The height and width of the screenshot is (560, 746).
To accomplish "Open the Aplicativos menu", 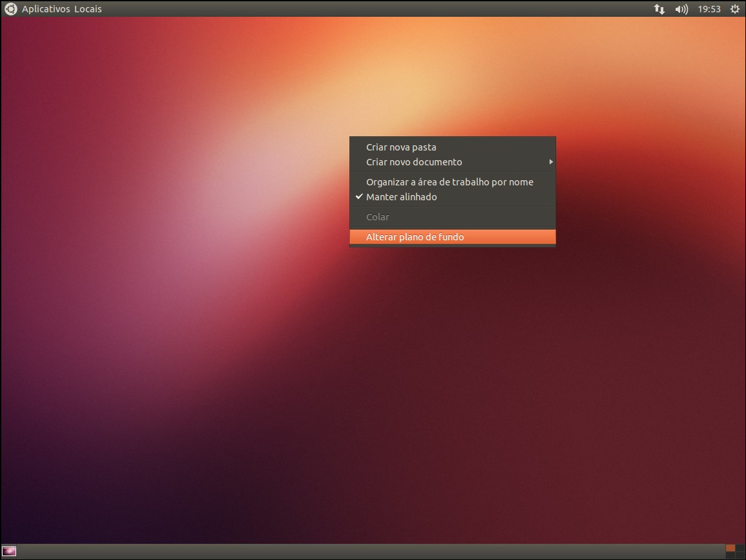I will click(x=46, y=9).
